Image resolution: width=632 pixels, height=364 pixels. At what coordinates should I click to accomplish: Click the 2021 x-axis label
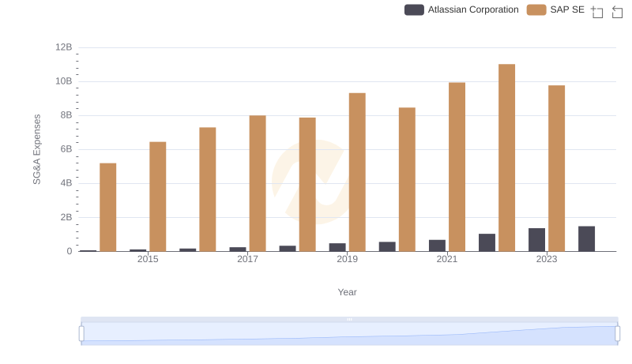coord(447,259)
